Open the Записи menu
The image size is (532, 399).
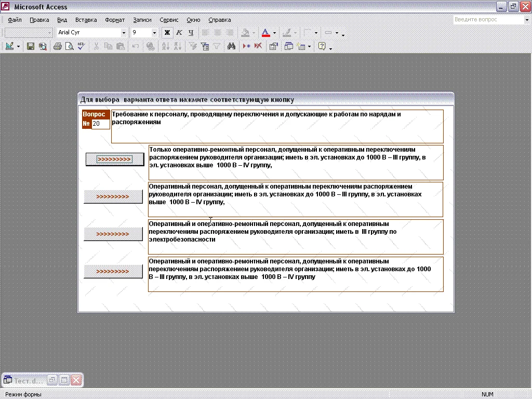142,20
